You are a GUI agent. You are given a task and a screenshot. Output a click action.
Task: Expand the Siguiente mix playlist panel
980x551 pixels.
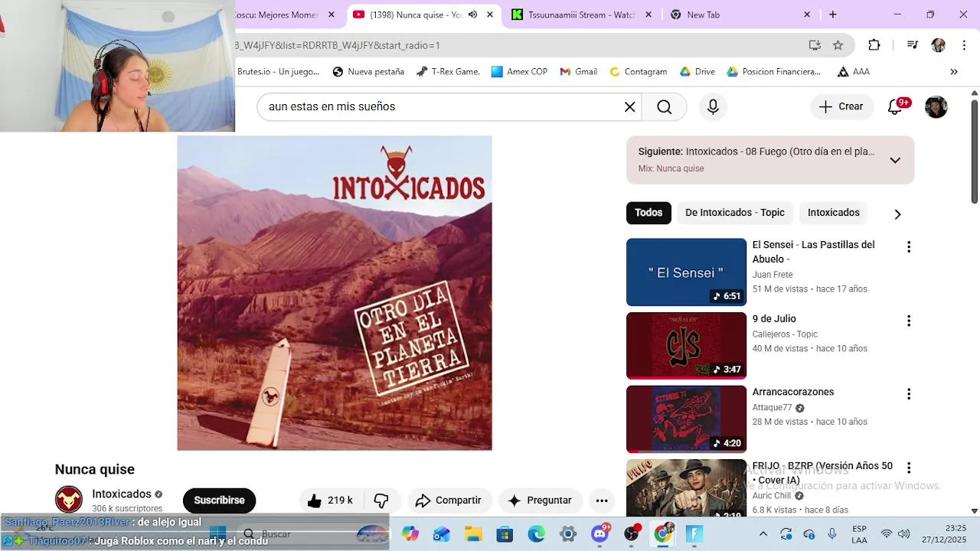coord(895,160)
